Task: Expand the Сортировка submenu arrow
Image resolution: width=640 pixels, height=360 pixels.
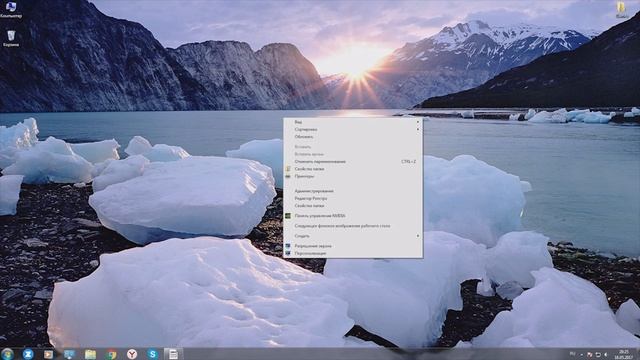Action: click(x=418, y=129)
